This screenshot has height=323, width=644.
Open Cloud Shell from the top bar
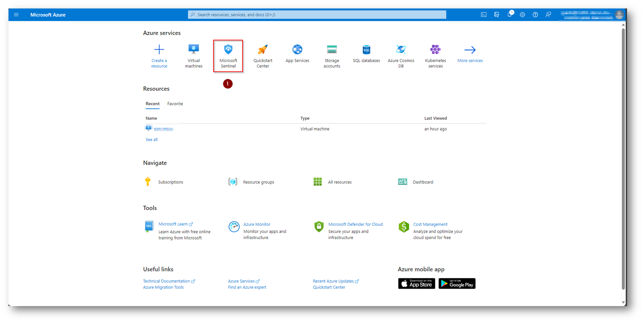click(x=483, y=15)
